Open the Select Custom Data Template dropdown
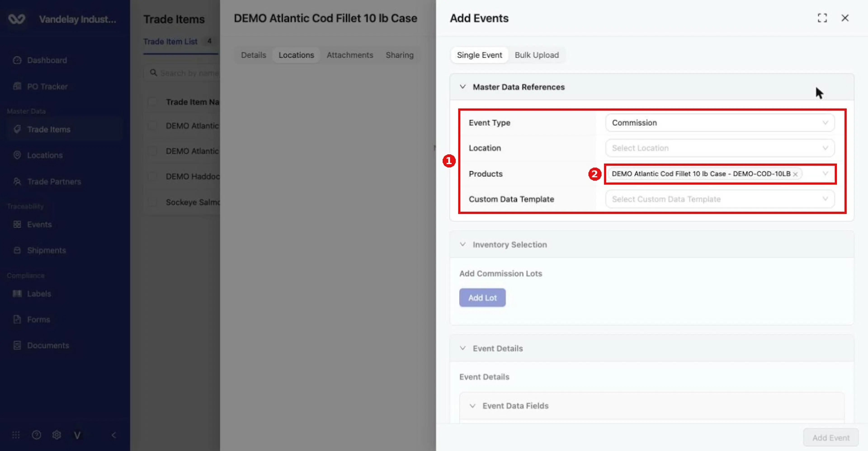Screen dimensions: 868x451 (720, 199)
